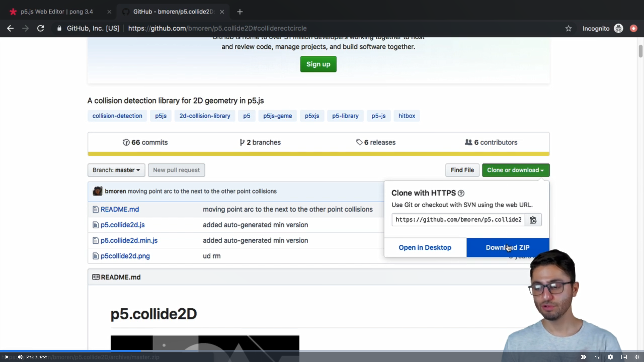Open a new browser tab

(240, 12)
